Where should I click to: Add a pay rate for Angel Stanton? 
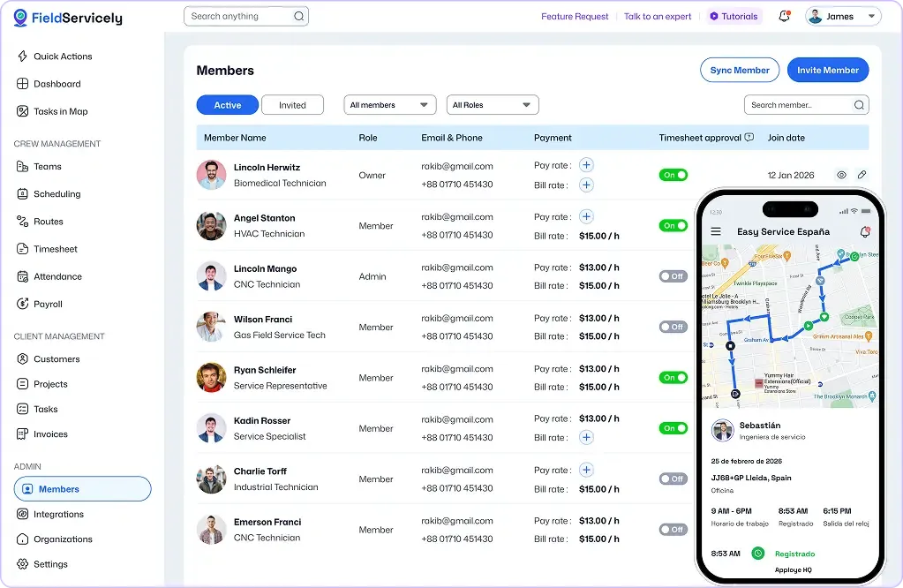pos(587,216)
